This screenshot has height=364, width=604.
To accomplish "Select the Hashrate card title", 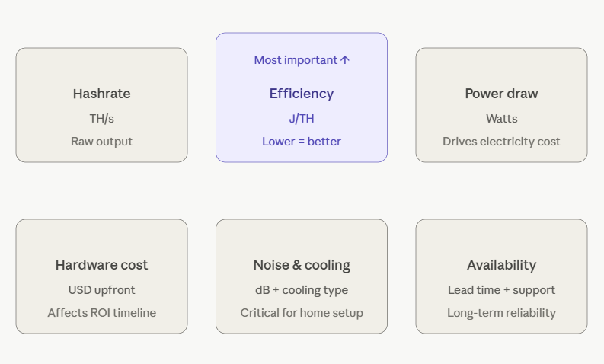I will point(102,94).
